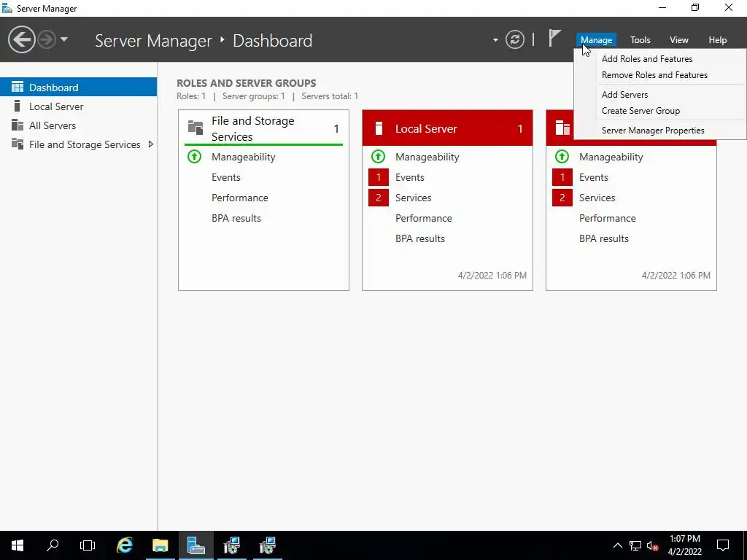Launch Internet Explorer from taskbar
The image size is (747, 560).
point(125,545)
